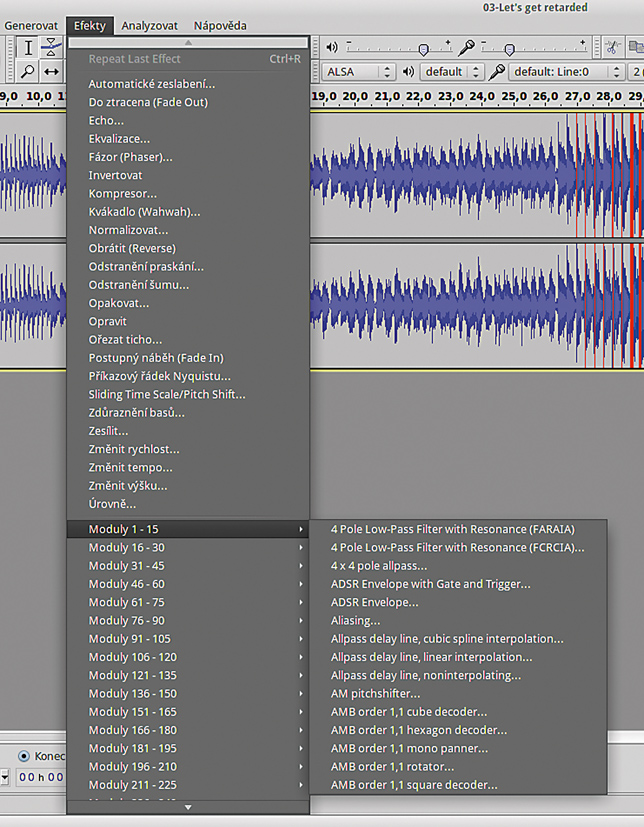Expand the Moduly 136 - 150 submenu

coord(188,694)
